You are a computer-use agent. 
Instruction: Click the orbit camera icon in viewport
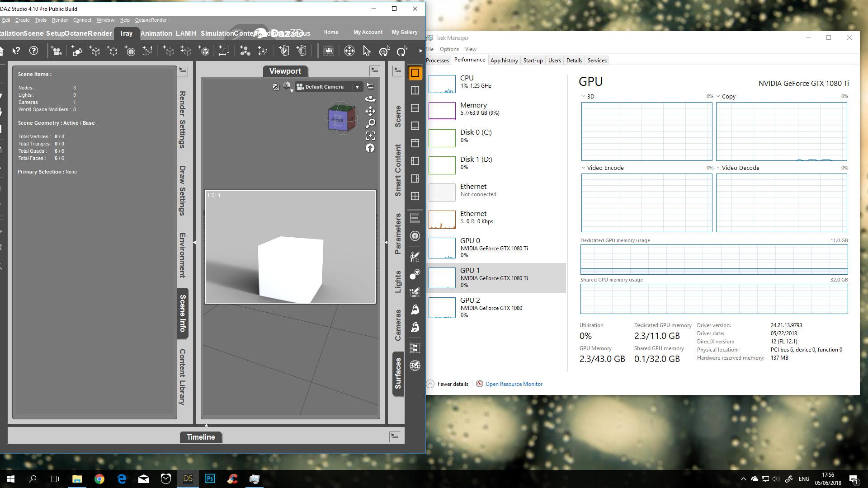[370, 99]
